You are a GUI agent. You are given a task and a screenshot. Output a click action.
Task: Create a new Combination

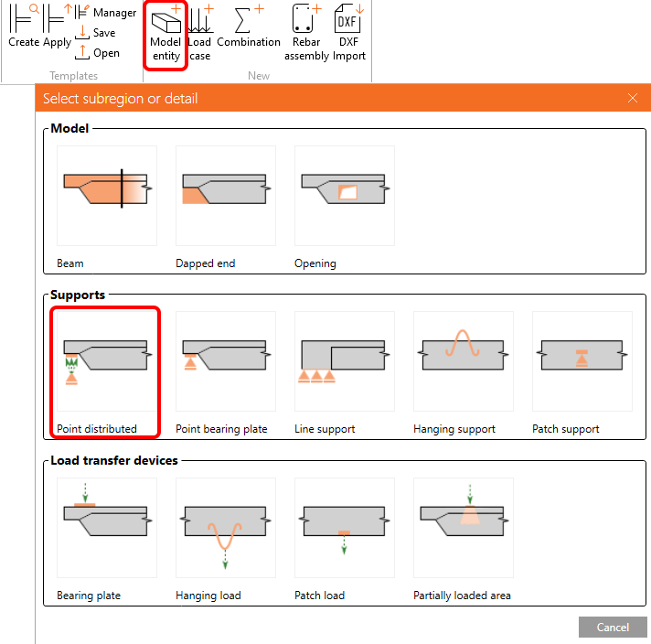click(x=249, y=27)
